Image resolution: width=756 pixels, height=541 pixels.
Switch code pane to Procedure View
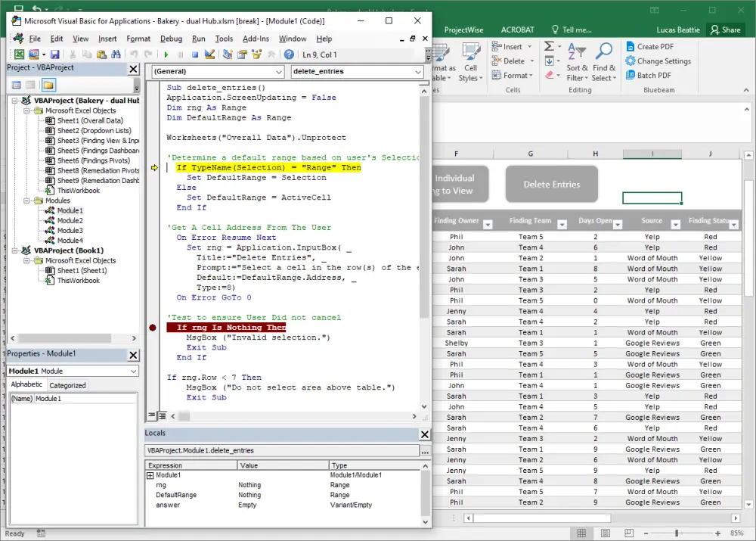[152, 415]
